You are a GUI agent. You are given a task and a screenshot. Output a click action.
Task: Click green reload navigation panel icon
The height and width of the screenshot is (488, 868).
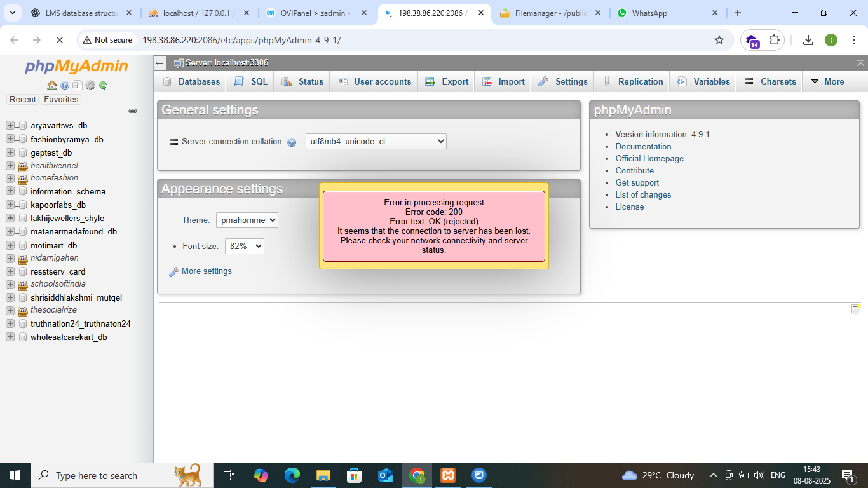103,85
